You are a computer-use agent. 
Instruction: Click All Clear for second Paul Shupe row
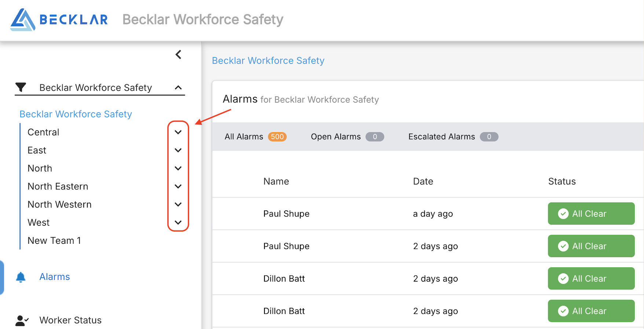point(591,246)
